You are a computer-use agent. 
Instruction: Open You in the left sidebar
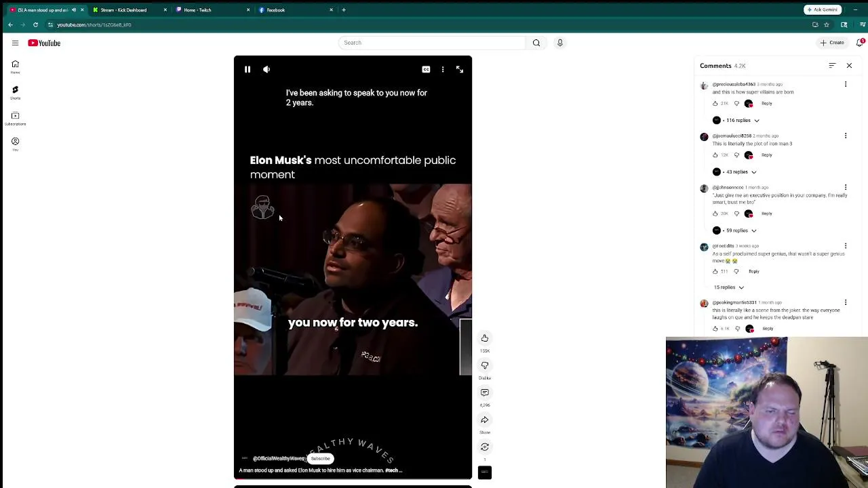point(15,144)
